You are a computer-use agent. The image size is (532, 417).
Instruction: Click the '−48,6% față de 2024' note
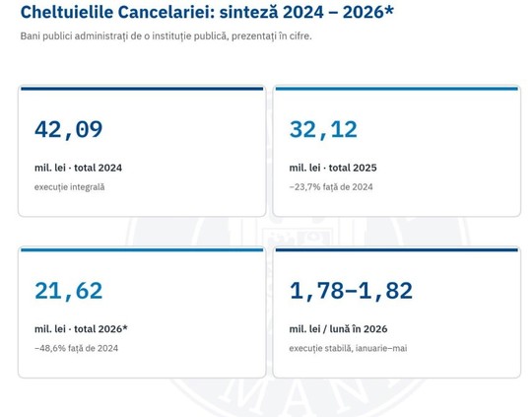click(76, 348)
